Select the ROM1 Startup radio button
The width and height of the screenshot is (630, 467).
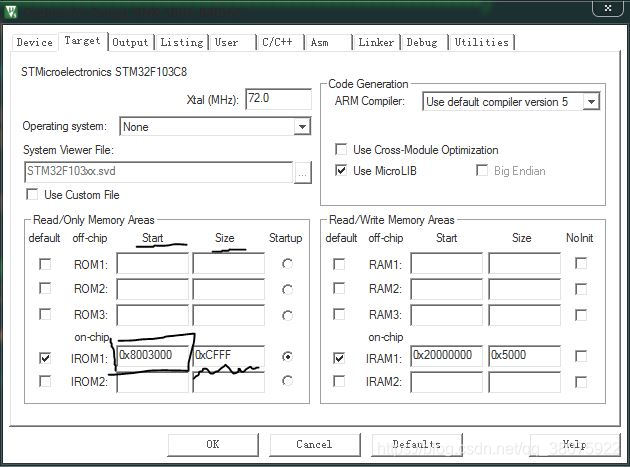click(x=287, y=264)
